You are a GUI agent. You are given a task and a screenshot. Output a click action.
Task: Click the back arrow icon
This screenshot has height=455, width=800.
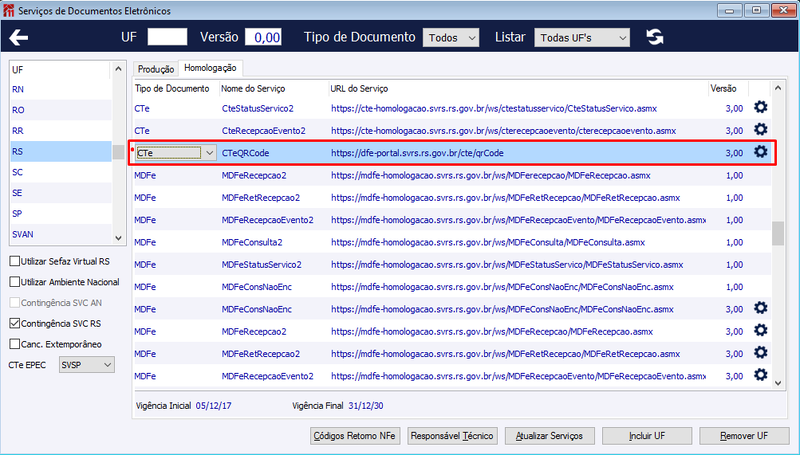[x=18, y=37]
